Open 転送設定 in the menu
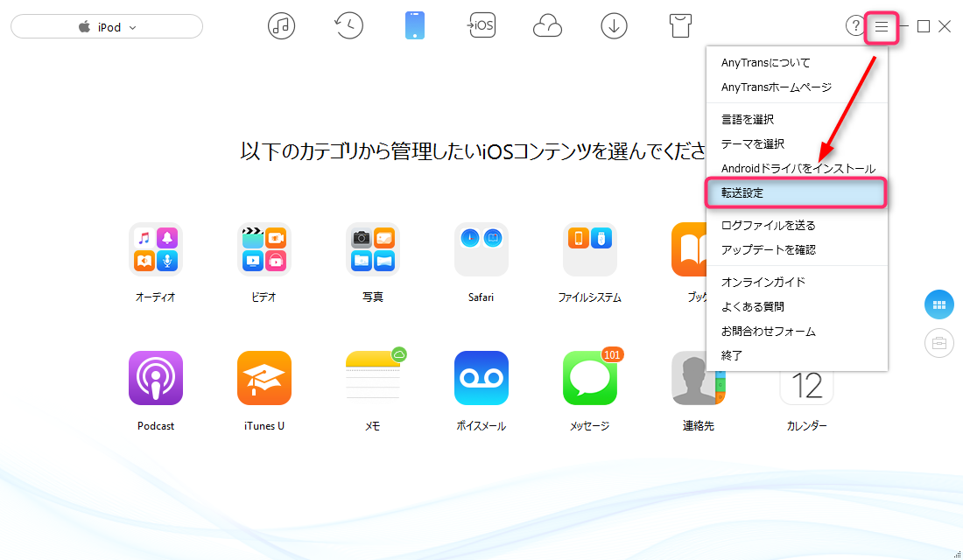 tap(797, 192)
